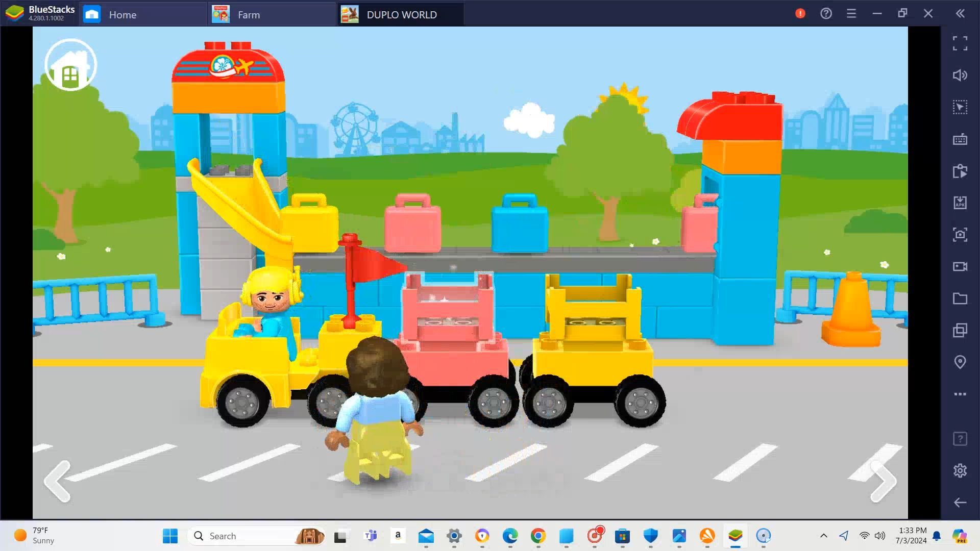This screenshot has width=980, height=551.
Task: Mute volume using sidebar speaker icon
Action: 960,76
